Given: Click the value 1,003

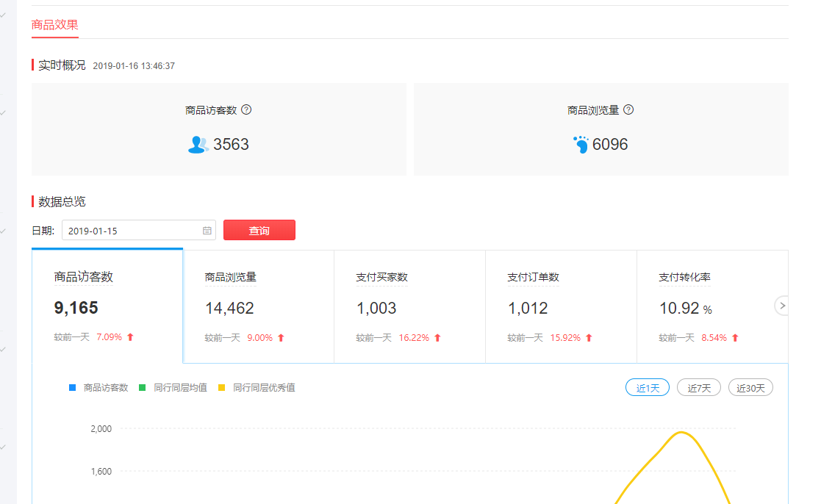Looking at the screenshot, I should click(x=376, y=309).
